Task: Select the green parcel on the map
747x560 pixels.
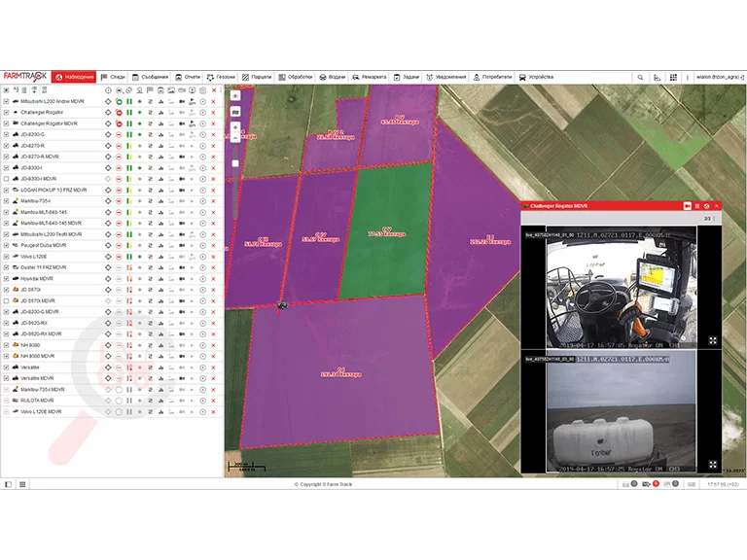Action: click(387, 231)
